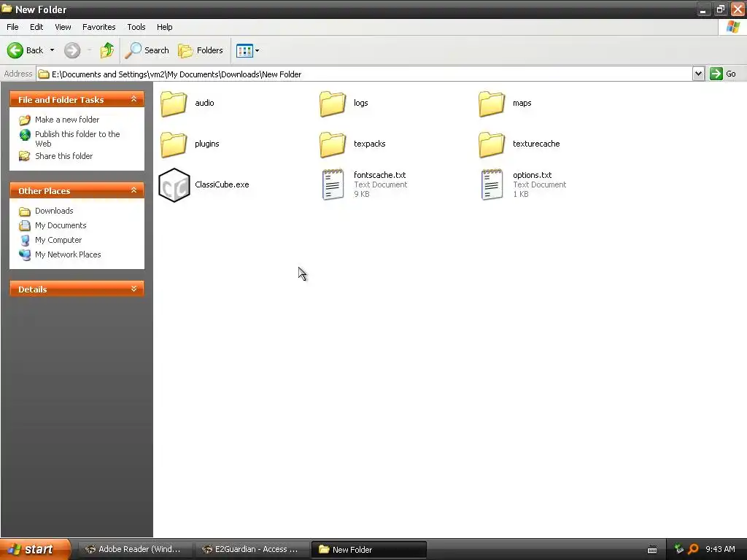Screen dimensions: 747x560
Task: Go to My Documents link
Action: (x=61, y=225)
